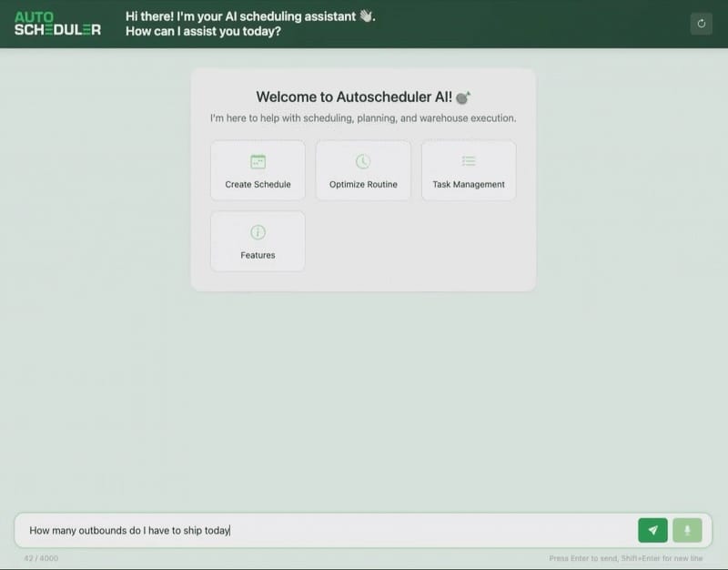Activate the microphone icon for voice input
This screenshot has height=570, width=728.
[x=688, y=530]
